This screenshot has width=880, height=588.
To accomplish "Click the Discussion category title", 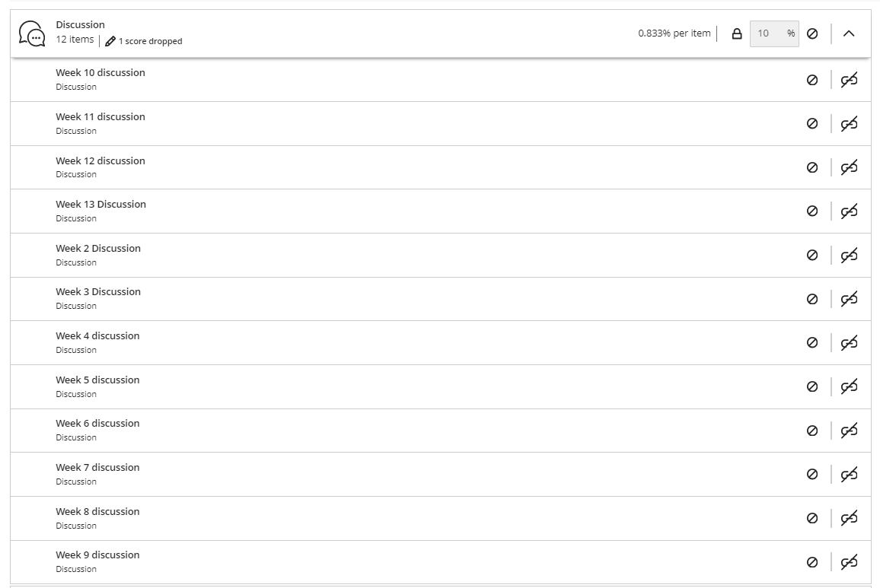I will click(x=80, y=25).
